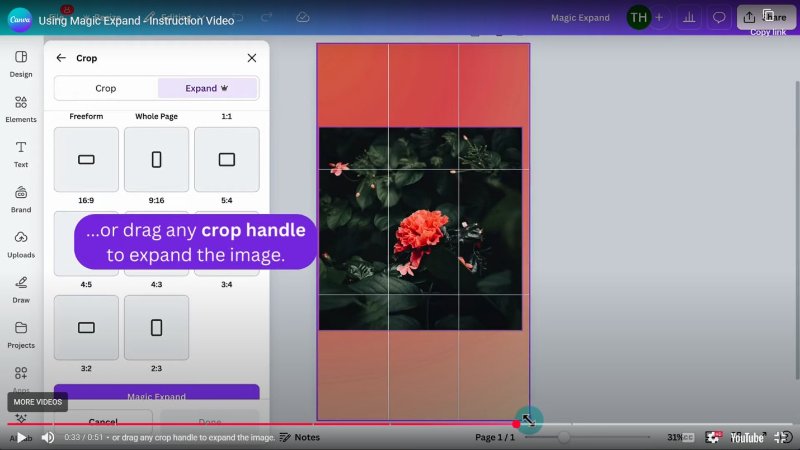
Task: Open the Projects folder in sidebar
Action: (21, 334)
